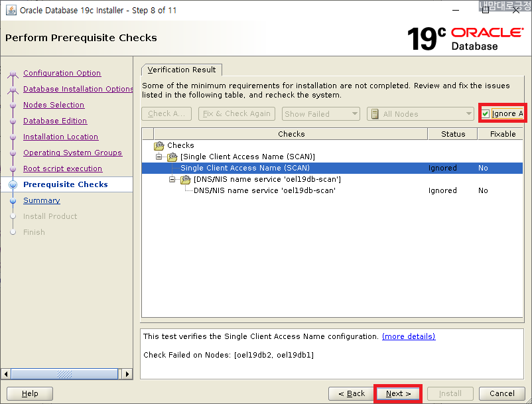Go to Root script execution step
532x404 pixels.
63,168
